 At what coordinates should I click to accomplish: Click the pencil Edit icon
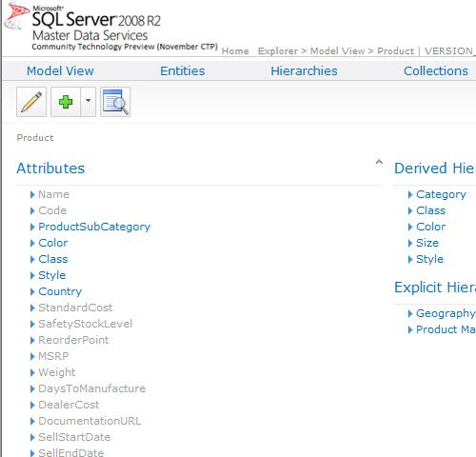pyautogui.click(x=31, y=102)
